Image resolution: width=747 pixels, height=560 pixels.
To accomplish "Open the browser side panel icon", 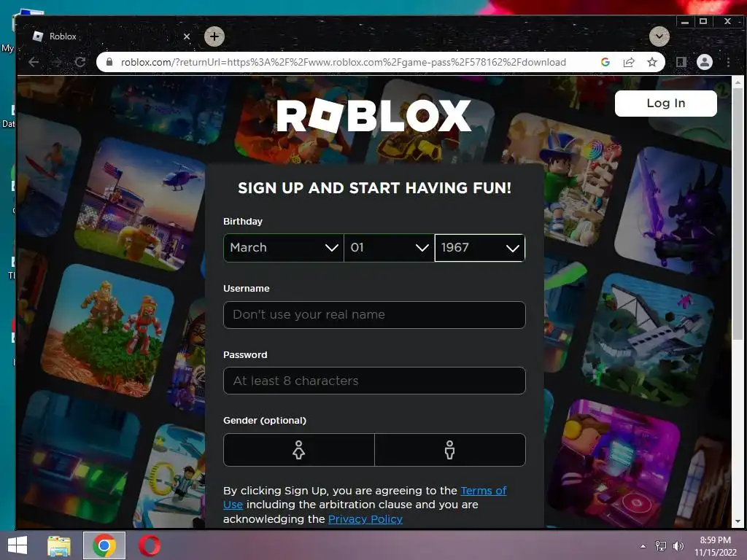I will (681, 62).
